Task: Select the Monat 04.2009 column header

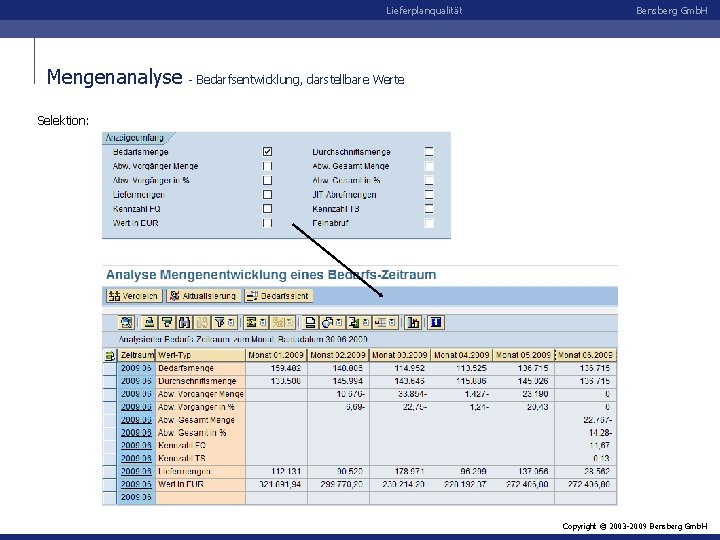Action: 461,355
